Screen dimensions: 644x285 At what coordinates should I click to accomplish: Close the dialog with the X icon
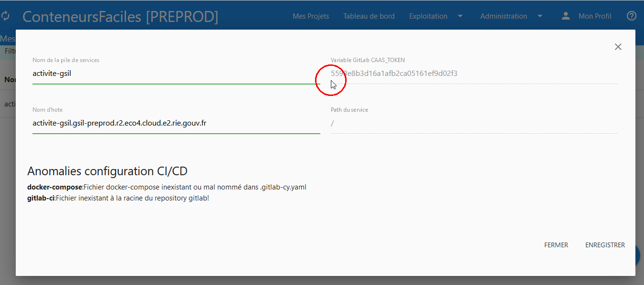point(618,47)
